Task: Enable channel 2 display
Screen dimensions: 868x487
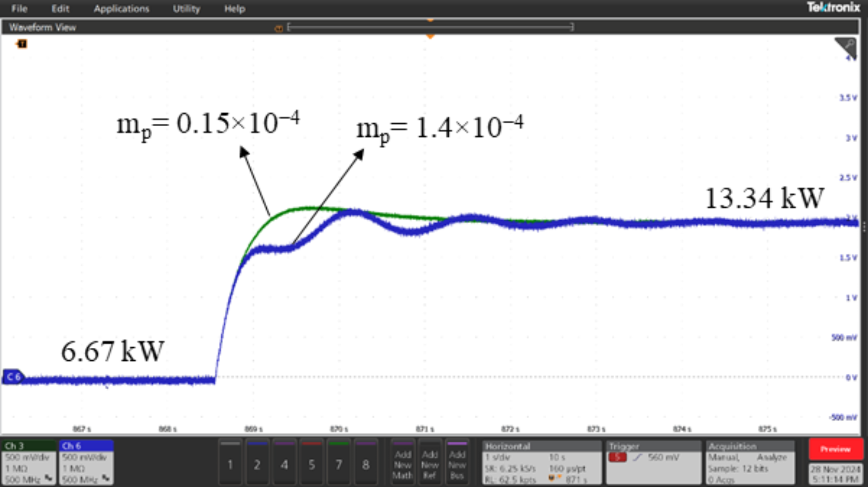Action: 258,464
